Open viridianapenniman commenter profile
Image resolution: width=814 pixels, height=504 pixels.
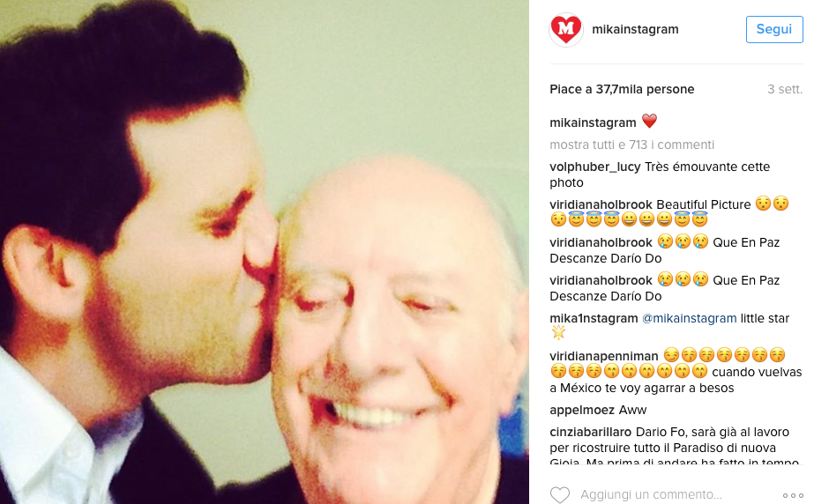tap(604, 356)
